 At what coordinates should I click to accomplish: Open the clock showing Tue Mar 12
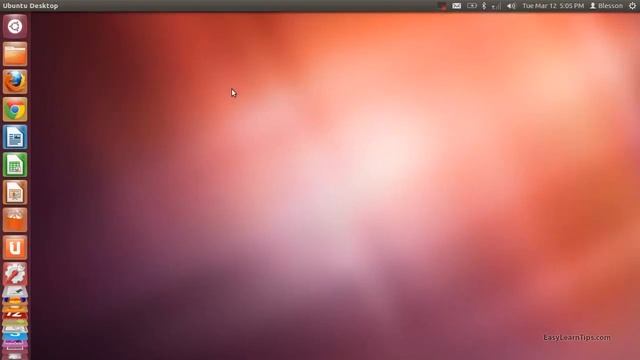pos(553,6)
